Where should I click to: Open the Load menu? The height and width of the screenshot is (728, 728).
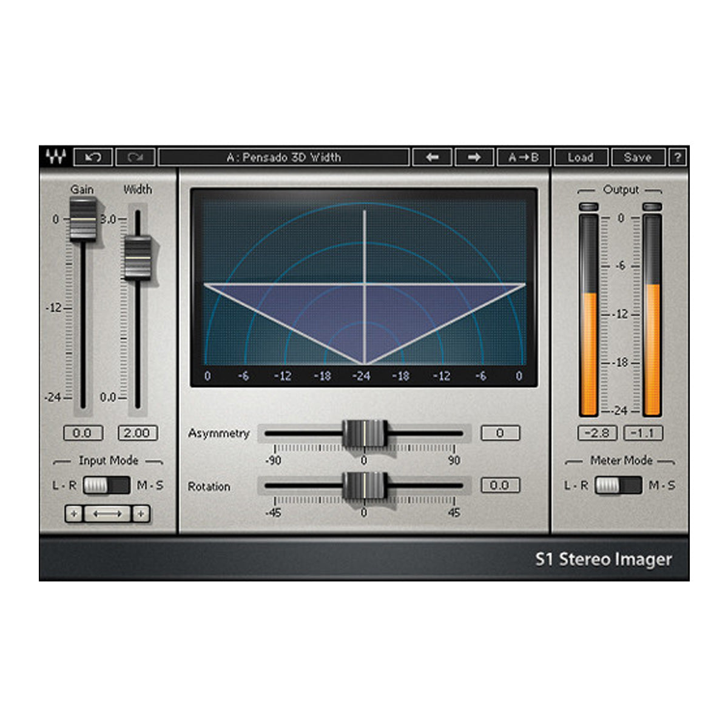pos(581,157)
